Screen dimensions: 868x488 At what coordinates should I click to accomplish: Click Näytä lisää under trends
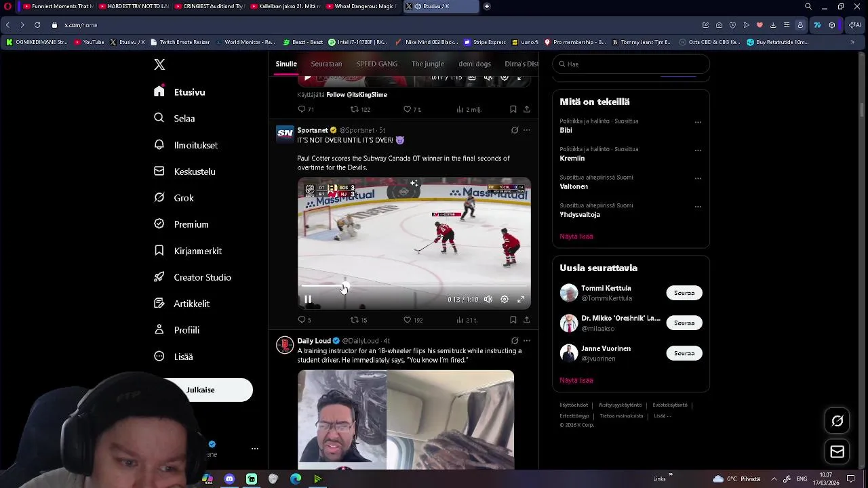(x=576, y=237)
